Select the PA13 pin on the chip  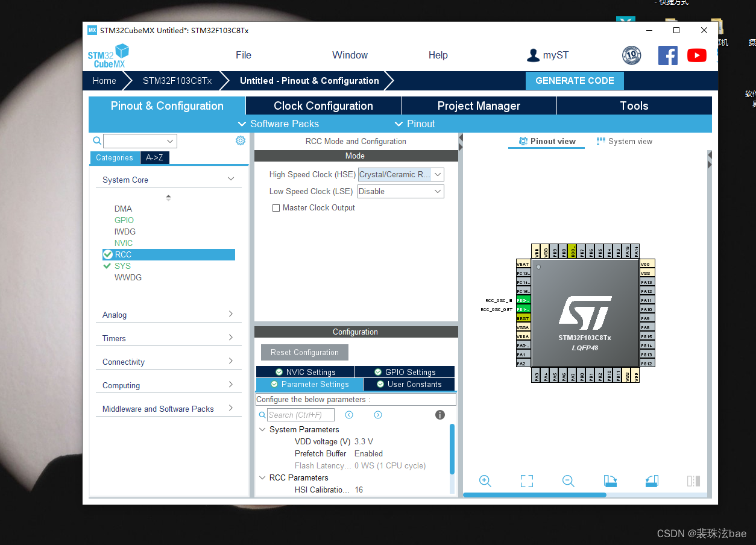click(647, 282)
